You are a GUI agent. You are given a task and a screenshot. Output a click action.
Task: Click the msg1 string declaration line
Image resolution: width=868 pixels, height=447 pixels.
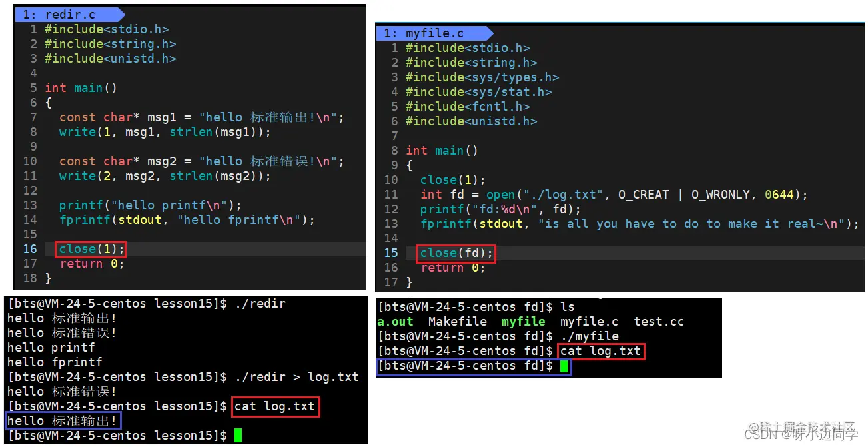[x=202, y=117]
